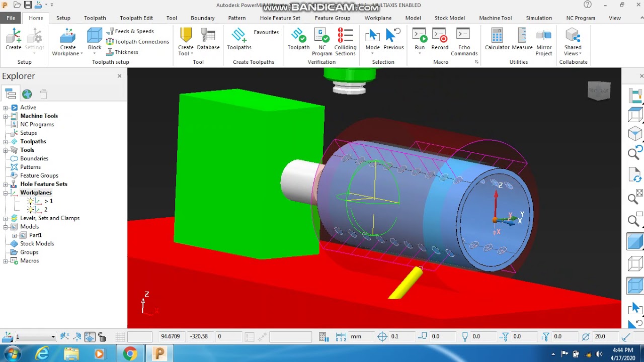Toggle the light bulb of workplane 2
Viewport: 644px width, 362px height.
tap(31, 210)
